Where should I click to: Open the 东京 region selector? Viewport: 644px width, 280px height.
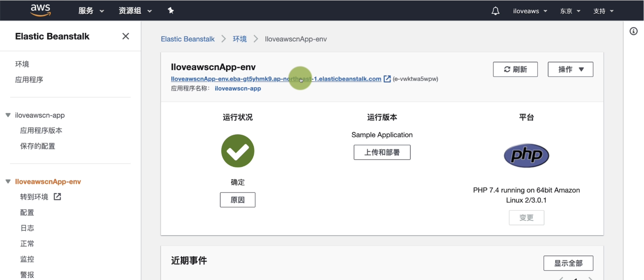(x=570, y=11)
